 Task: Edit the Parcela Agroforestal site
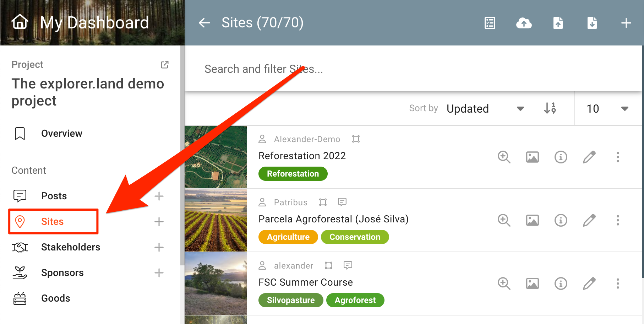[x=589, y=220]
